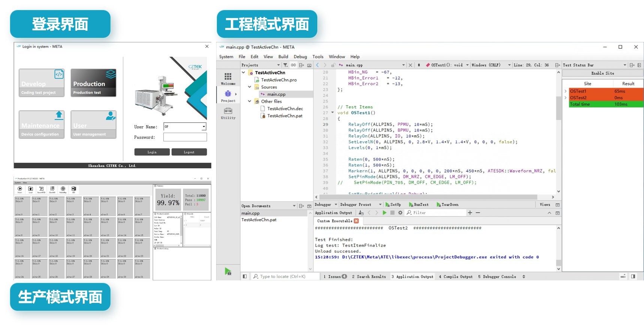Collapse the Sources folder in tree
644x328 pixels.
[250, 87]
